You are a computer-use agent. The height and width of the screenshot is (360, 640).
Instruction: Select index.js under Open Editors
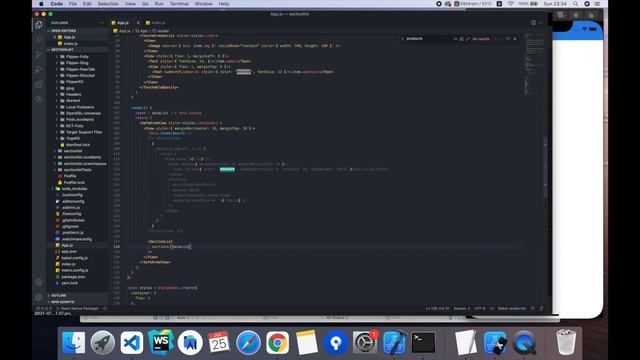[x=70, y=43]
